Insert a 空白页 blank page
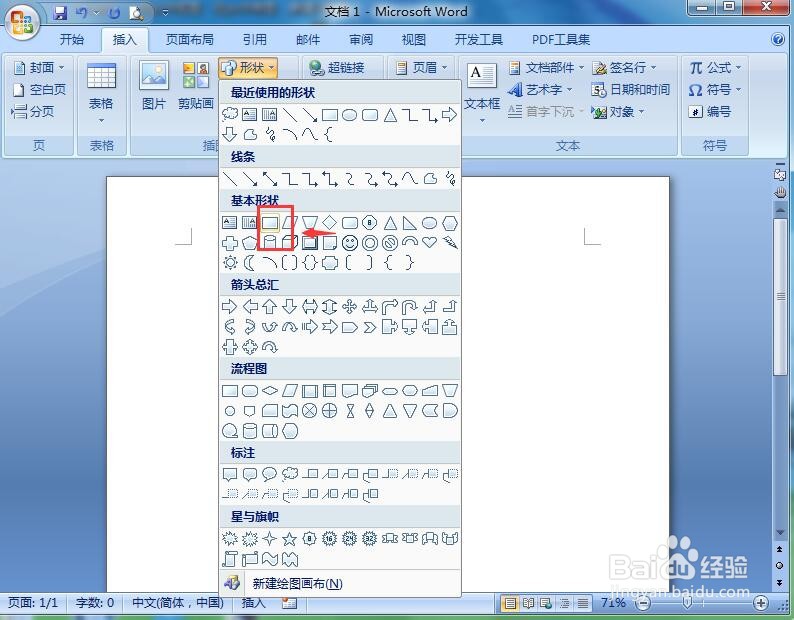This screenshot has width=794, height=620. point(38,90)
